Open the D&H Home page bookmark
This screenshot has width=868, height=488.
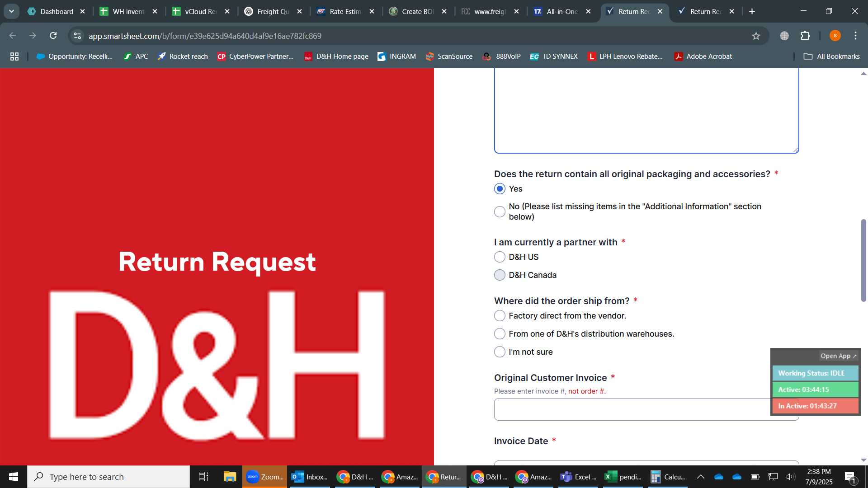point(336,56)
